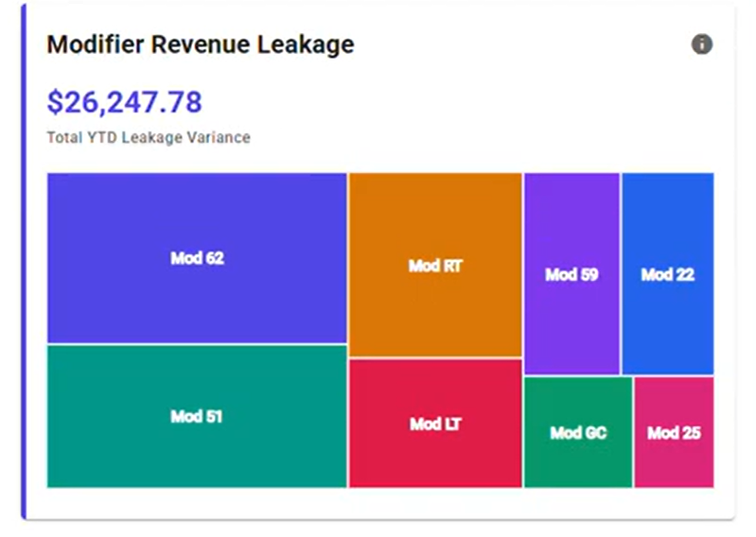Select the Mod LT treemap block
756x537 pixels.
pyautogui.click(x=435, y=424)
